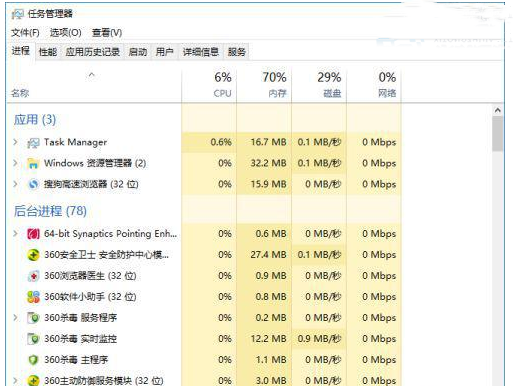The width and height of the screenshot is (528, 386).
Task: Select 360浏览器医生 (32 位) name
Action: coord(90,276)
